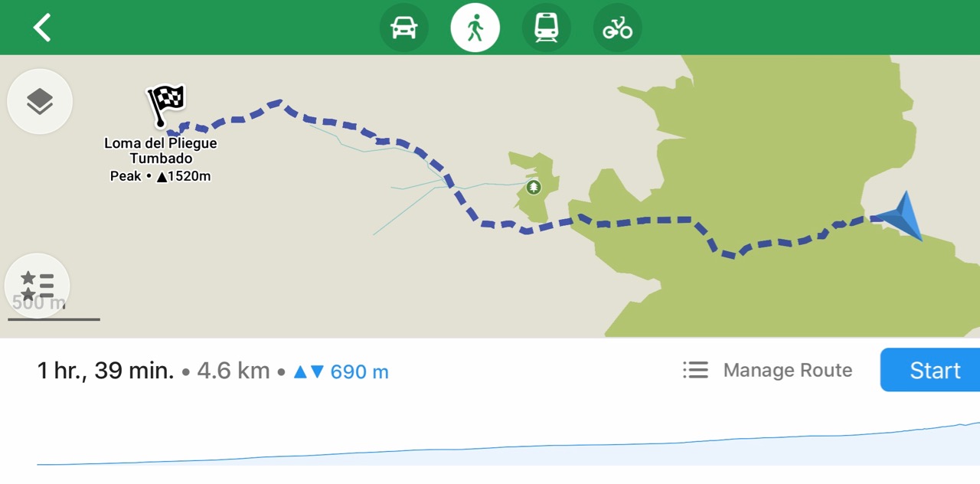The image size is (980, 484).
Task: Tap the 1 hr., 39 min. duration
Action: (106, 371)
